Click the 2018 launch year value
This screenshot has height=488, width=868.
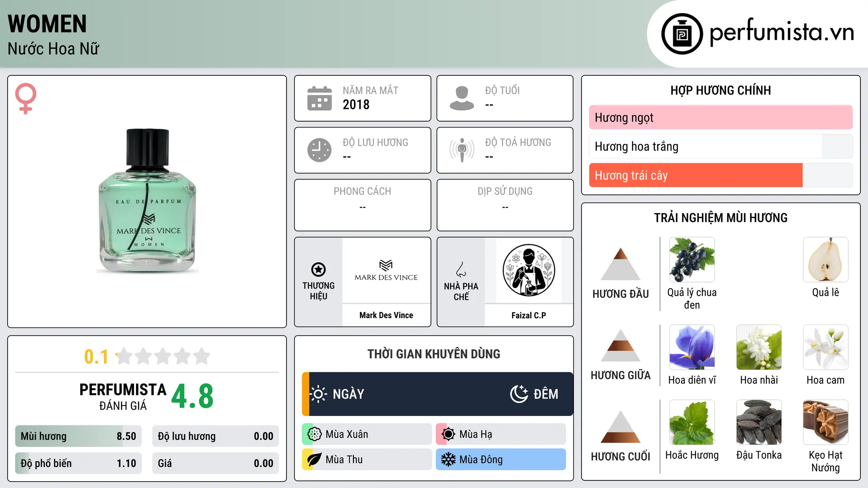point(356,105)
